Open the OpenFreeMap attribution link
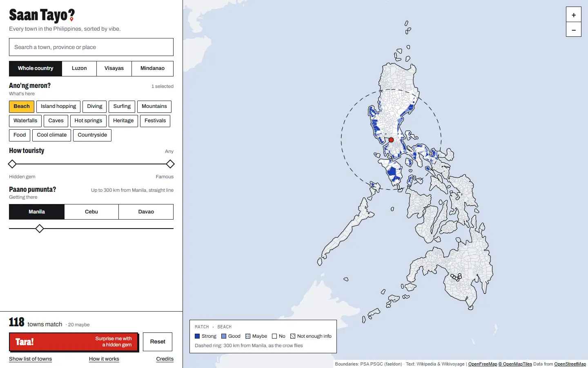This screenshot has height=368, width=588. [483, 364]
